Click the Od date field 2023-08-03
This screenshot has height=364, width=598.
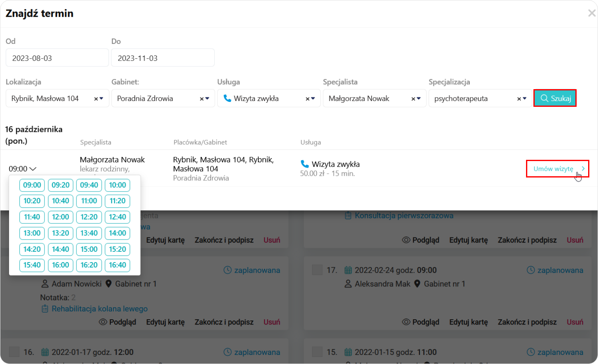pyautogui.click(x=57, y=58)
